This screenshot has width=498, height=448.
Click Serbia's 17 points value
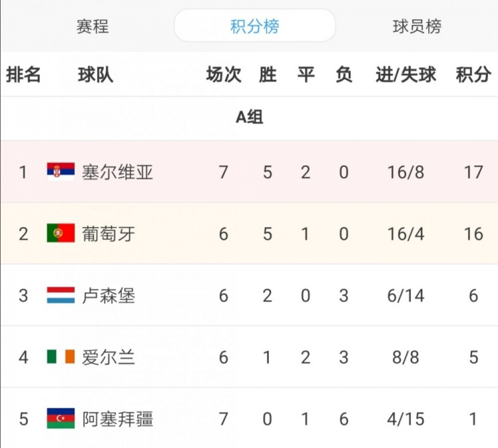[473, 173]
